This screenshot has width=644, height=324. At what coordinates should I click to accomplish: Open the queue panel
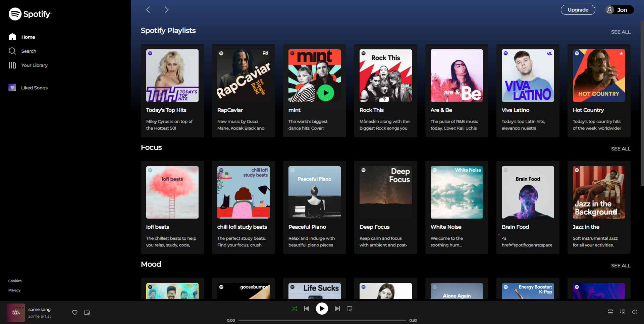[x=610, y=312]
